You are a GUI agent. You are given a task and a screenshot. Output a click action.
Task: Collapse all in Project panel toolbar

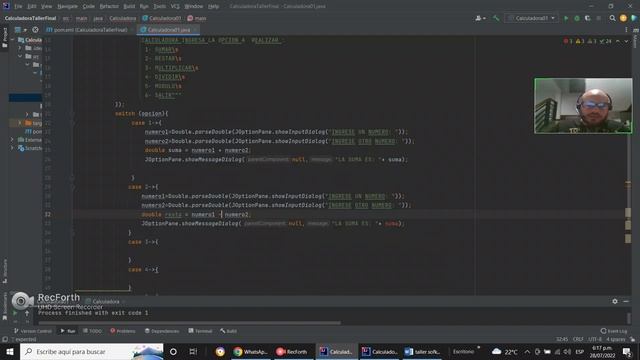pyautogui.click(x=36, y=30)
